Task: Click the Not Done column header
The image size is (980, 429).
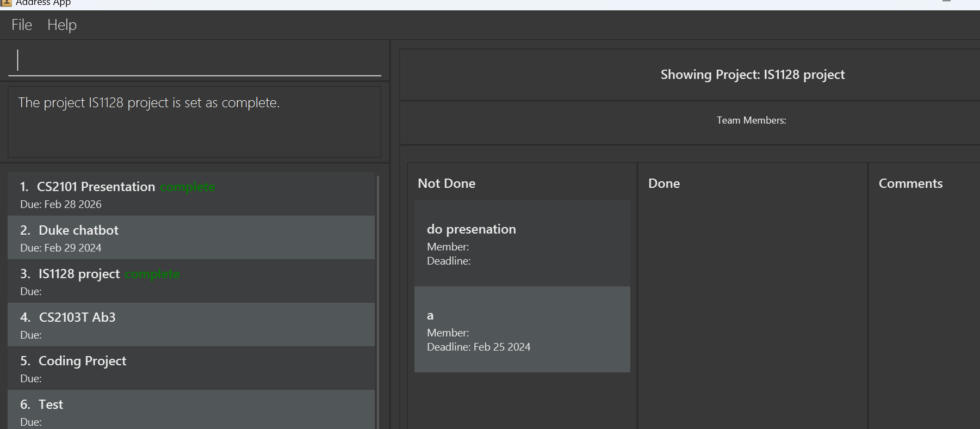Action: 446,183
